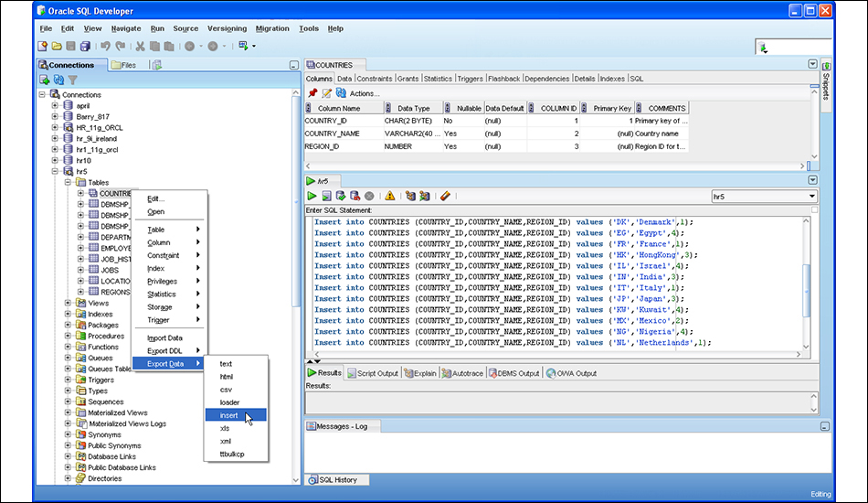Click the New Connection green plus icon
The image size is (868, 503).
click(x=44, y=80)
